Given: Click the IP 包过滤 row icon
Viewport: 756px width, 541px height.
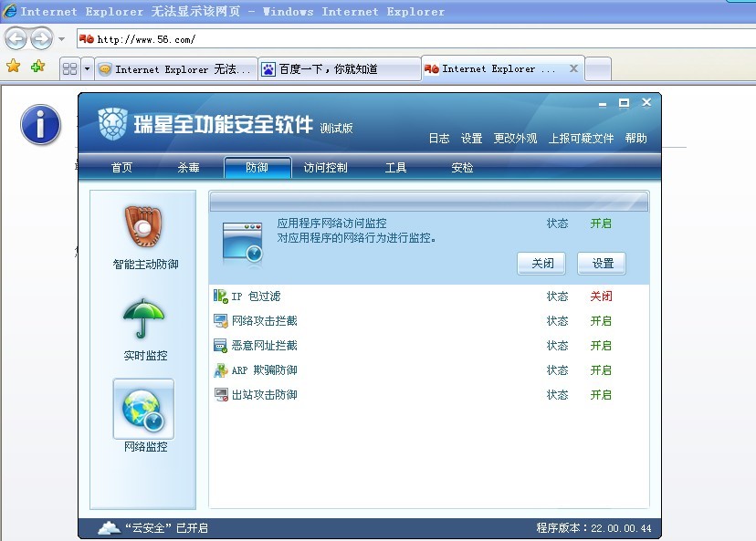Looking at the screenshot, I should tap(220, 297).
